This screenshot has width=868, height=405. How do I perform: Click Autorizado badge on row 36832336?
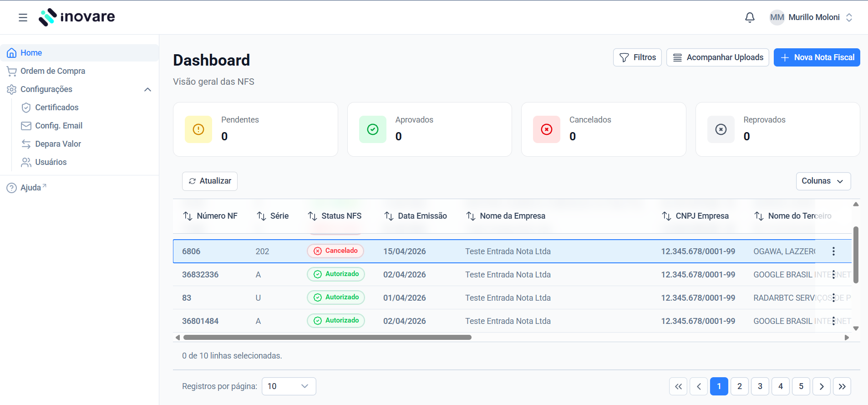tap(336, 274)
